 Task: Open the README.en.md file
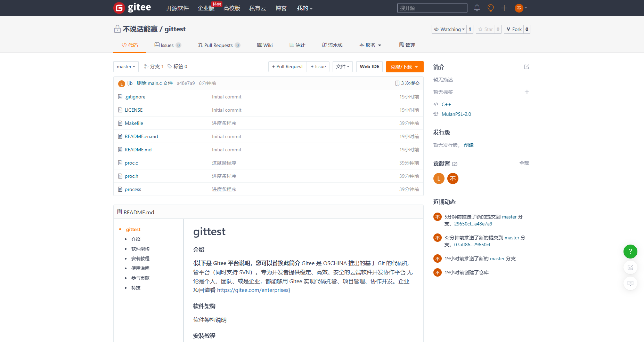141,136
